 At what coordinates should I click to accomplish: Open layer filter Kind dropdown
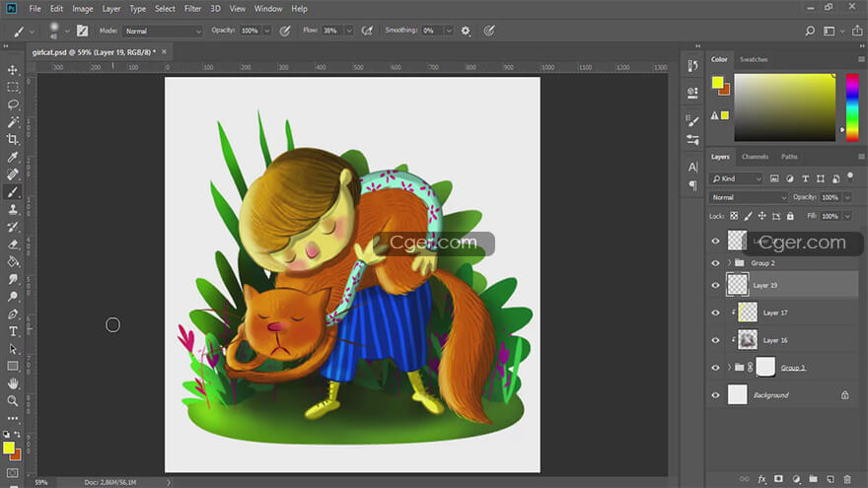pyautogui.click(x=737, y=178)
